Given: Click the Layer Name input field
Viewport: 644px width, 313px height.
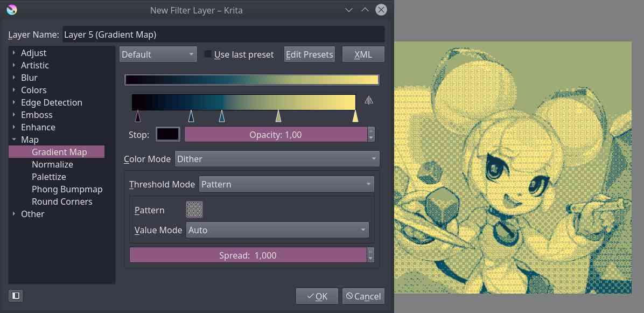Looking at the screenshot, I should pos(223,34).
